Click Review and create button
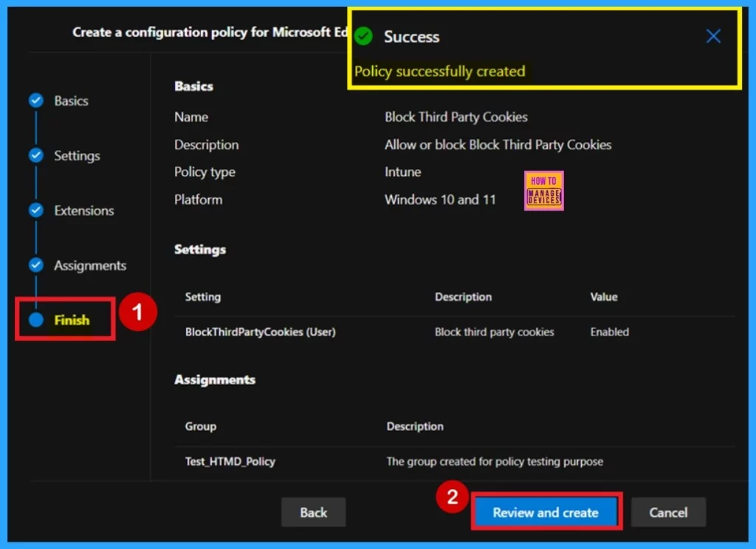This screenshot has height=549, width=756. tap(546, 512)
